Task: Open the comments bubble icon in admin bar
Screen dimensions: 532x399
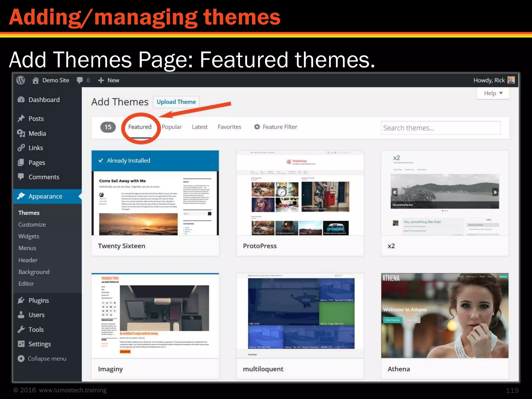Action: (x=80, y=80)
